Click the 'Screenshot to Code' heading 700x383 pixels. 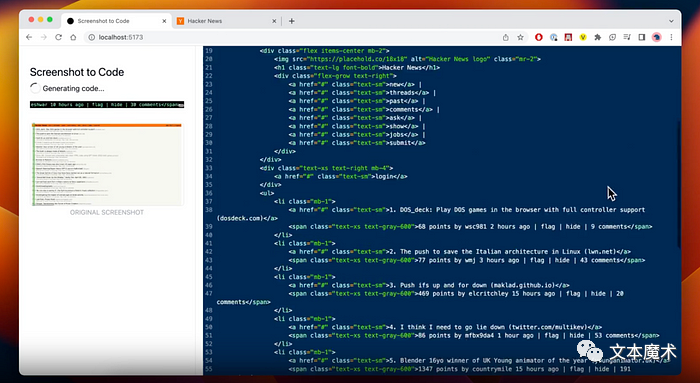coord(77,72)
